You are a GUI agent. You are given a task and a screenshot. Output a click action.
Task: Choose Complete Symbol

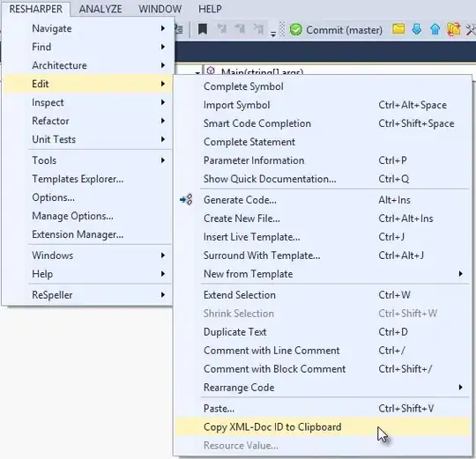pyautogui.click(x=323, y=86)
